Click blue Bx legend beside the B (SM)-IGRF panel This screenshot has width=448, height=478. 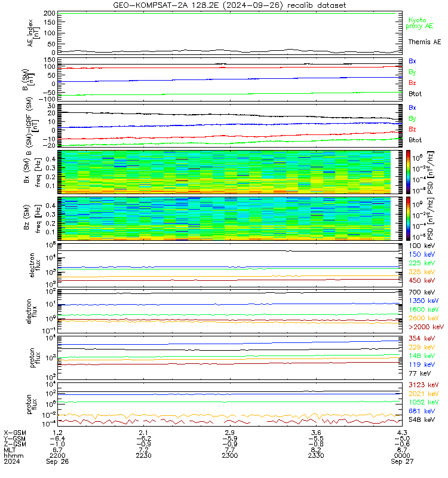[x=412, y=108]
